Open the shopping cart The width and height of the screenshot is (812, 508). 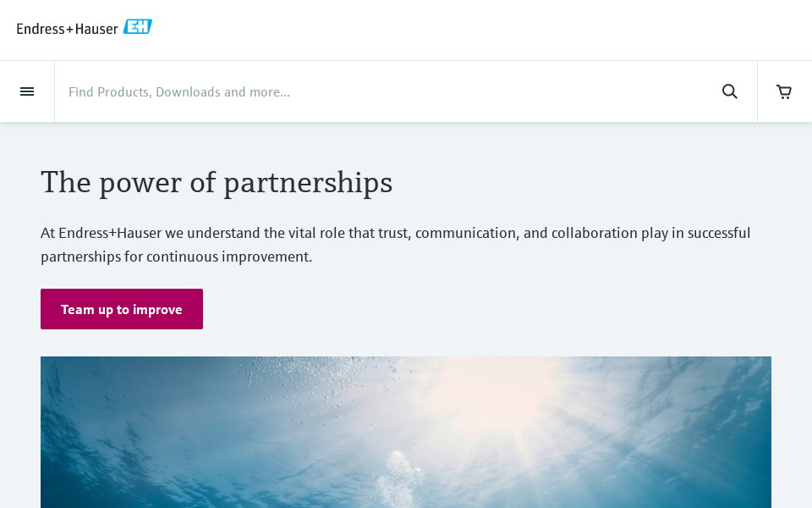(x=784, y=91)
